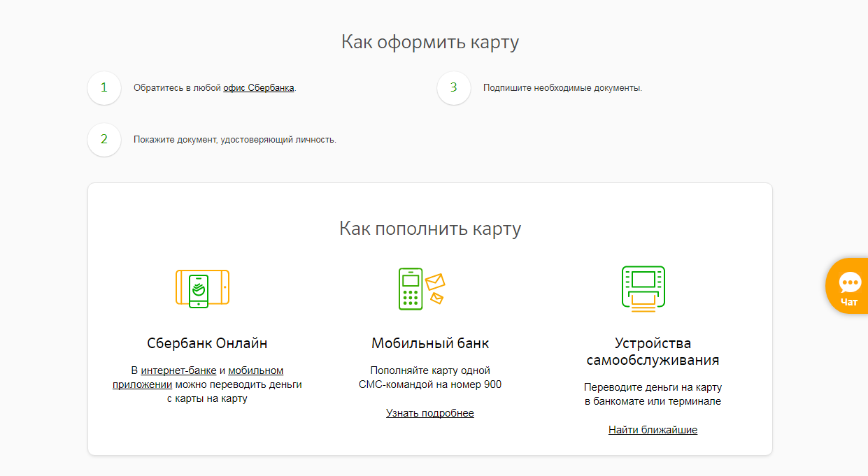Click text 'Переводите деньги на карту в банкомате или терминале'
The image size is (868, 476).
point(653,394)
